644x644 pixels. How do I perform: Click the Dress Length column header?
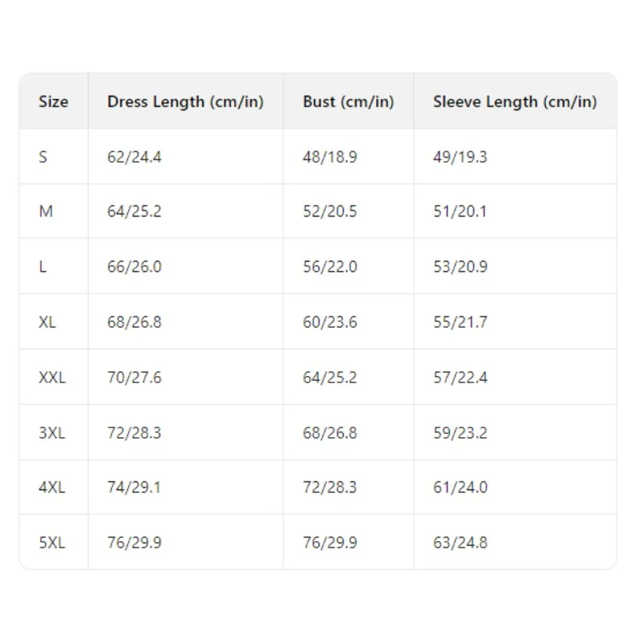tap(185, 101)
